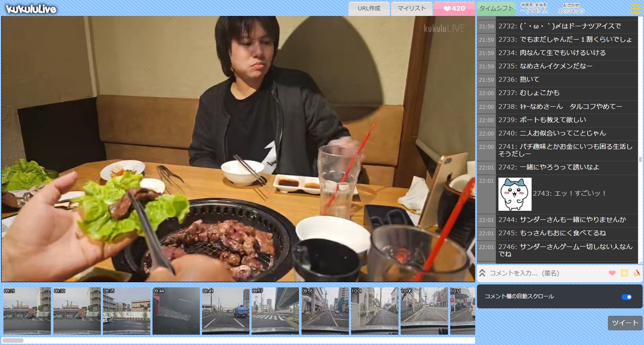The height and width of the screenshot is (345, 644).
Task: Select the 09:44 timeline thumbnail
Action: [x=176, y=311]
